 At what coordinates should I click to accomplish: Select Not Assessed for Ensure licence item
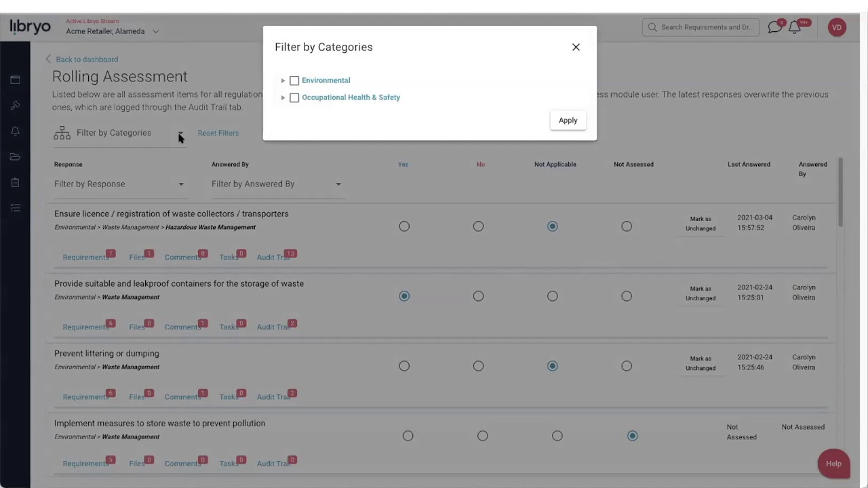627,226
